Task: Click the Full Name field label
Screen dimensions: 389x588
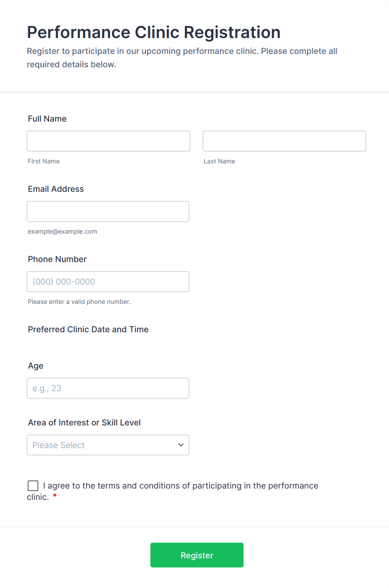Action: click(47, 119)
